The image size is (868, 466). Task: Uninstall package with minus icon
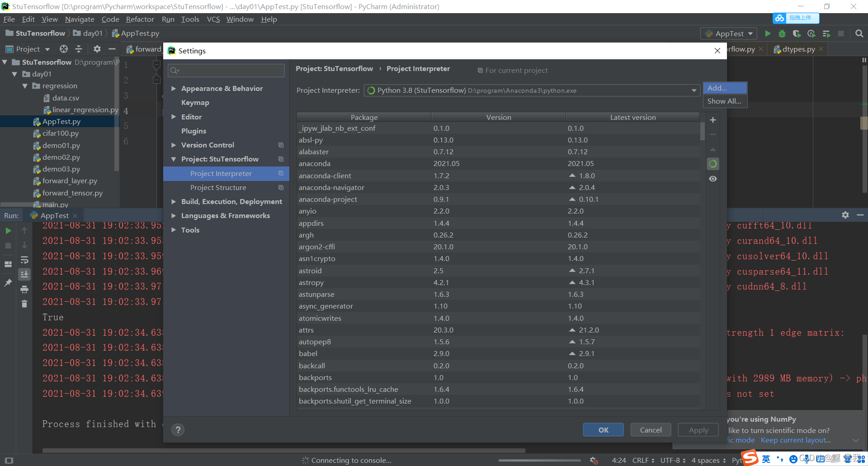point(713,134)
